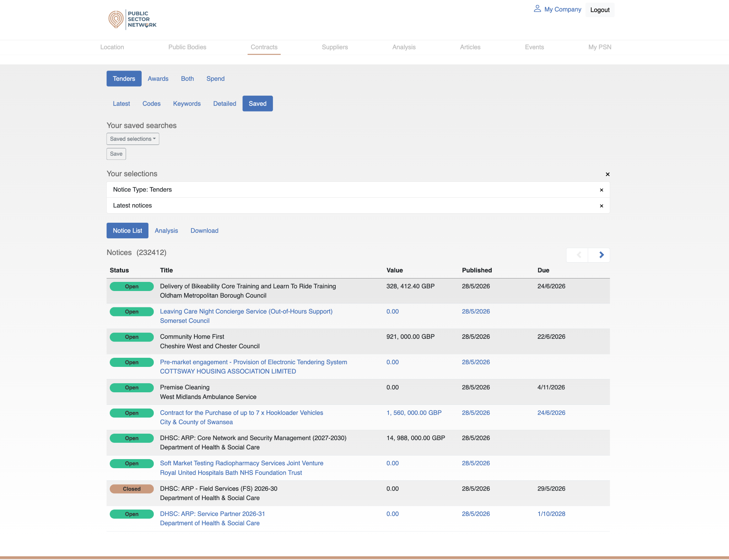The height and width of the screenshot is (560, 729).
Task: Click the Value column header
Action: pyautogui.click(x=394, y=270)
